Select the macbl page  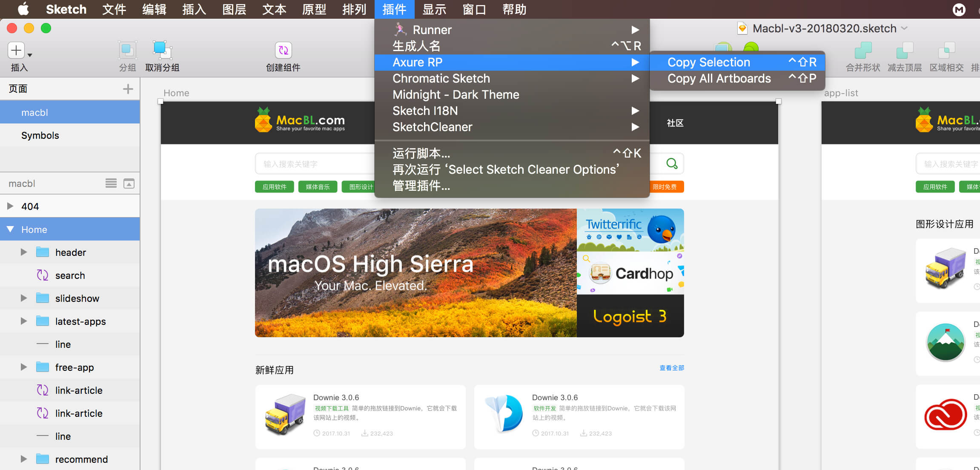pyautogui.click(x=70, y=112)
